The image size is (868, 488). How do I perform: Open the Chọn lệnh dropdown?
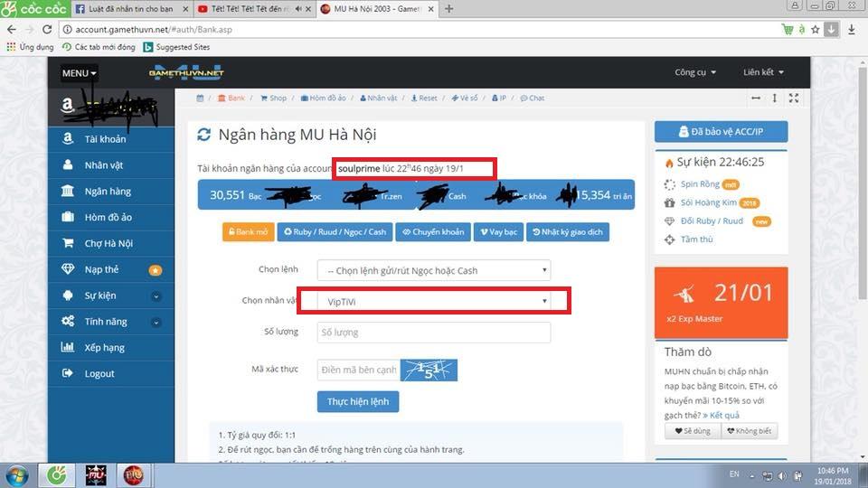tap(433, 270)
